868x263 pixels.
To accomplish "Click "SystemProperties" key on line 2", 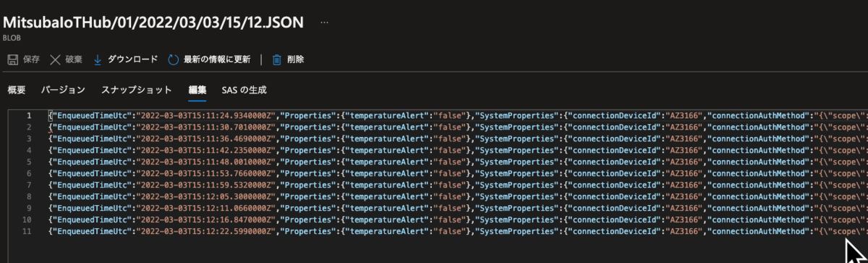I will click(519, 128).
